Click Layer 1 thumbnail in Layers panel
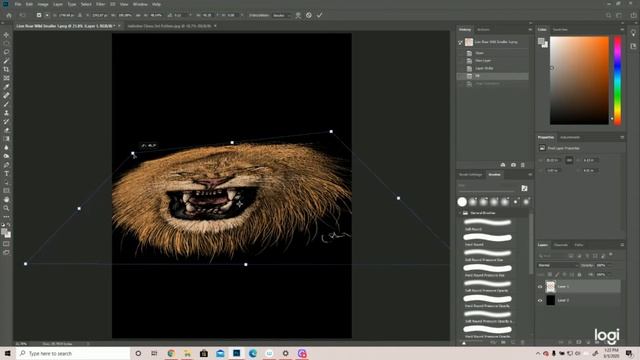The width and height of the screenshot is (640, 360). point(551,287)
